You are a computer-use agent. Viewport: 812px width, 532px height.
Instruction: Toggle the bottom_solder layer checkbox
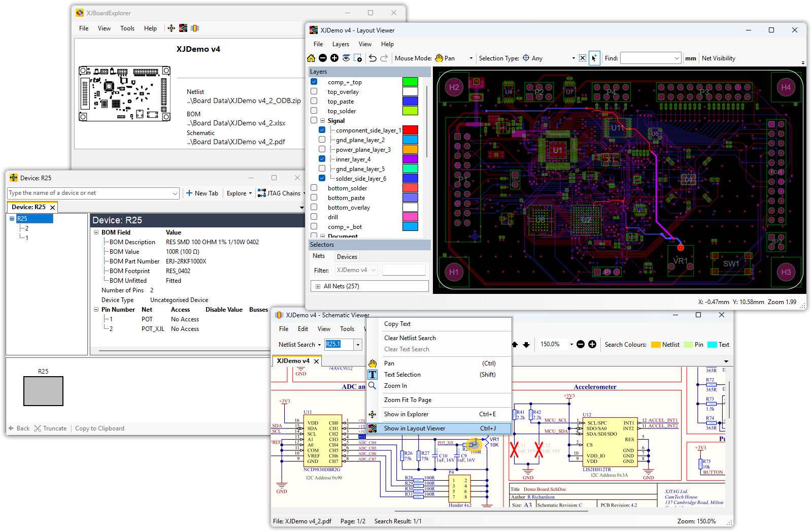coord(314,188)
